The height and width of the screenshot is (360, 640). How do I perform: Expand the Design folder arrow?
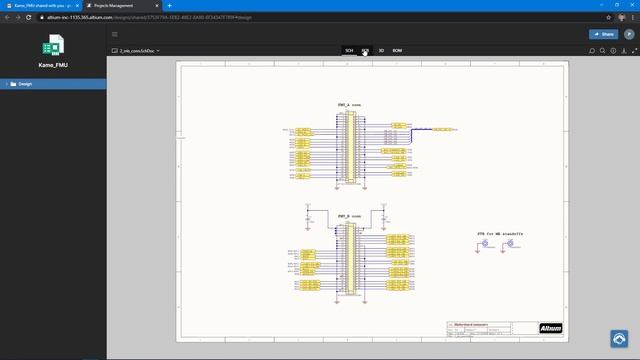click(x=7, y=84)
